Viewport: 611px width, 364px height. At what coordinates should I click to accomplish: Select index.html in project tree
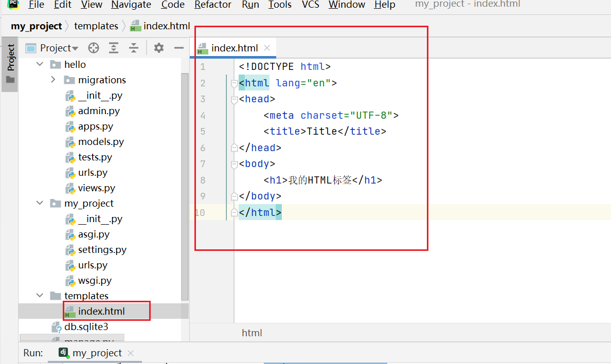[101, 311]
